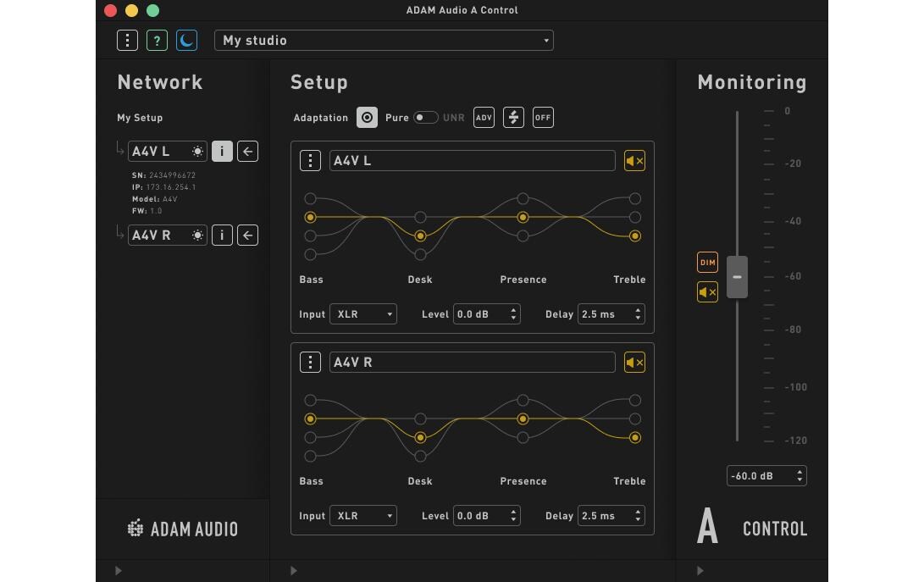Screen dimensions: 924x582
Task: Show info for A4V R speaker
Action: (x=222, y=236)
